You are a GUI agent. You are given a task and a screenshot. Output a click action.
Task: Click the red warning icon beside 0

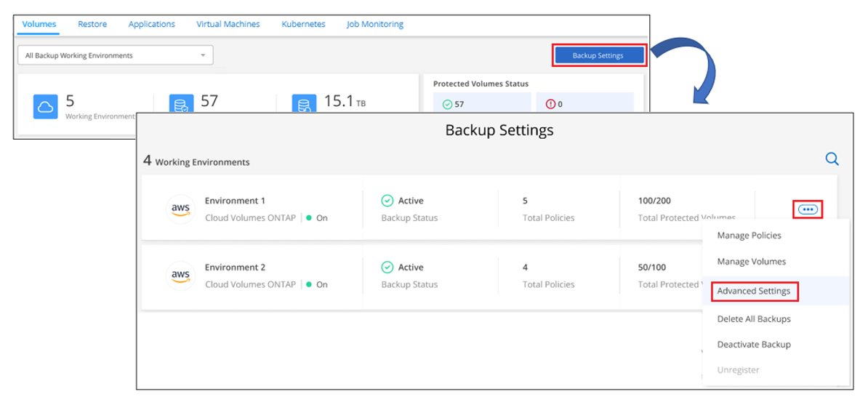click(x=550, y=104)
